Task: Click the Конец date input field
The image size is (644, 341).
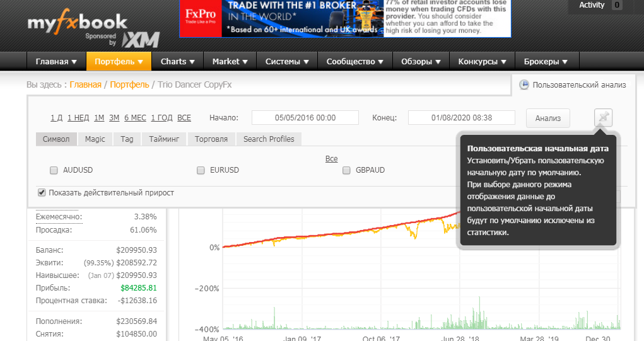Action: (462, 118)
